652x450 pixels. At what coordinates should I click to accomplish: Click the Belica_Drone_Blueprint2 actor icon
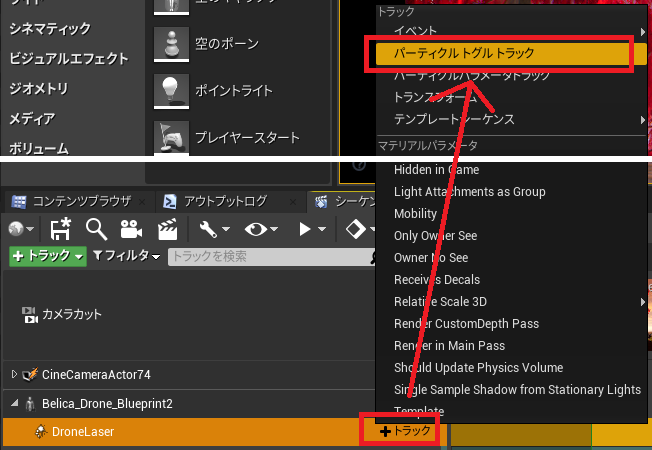30,404
